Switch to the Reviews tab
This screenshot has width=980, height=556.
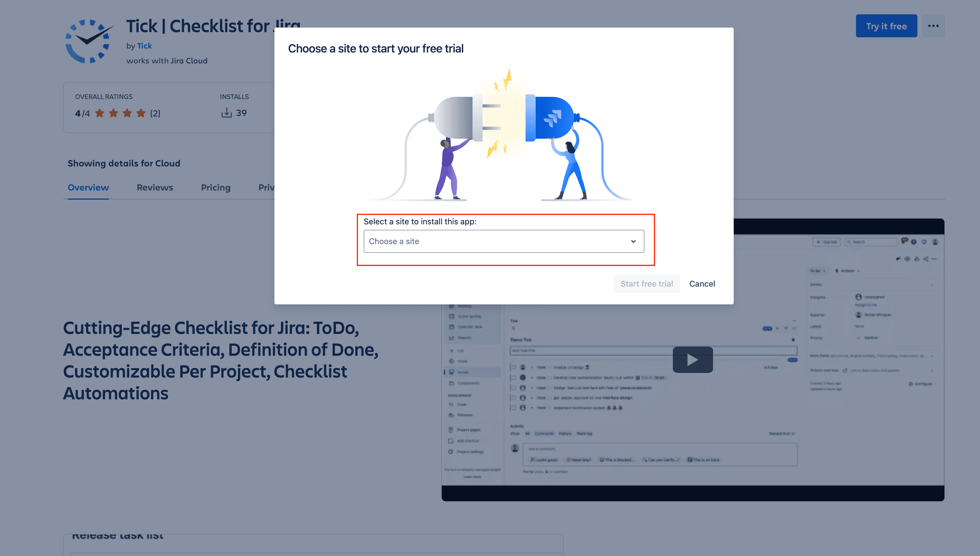click(x=155, y=188)
